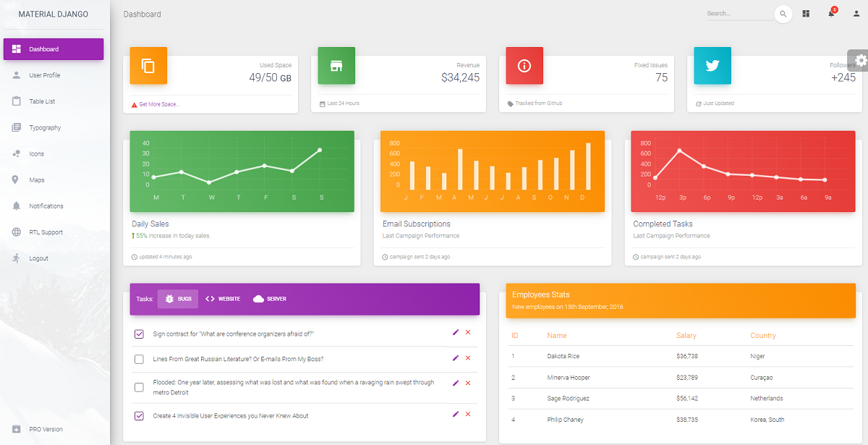Tick the 'Flooded: One year later' task checkbox

[139, 387]
